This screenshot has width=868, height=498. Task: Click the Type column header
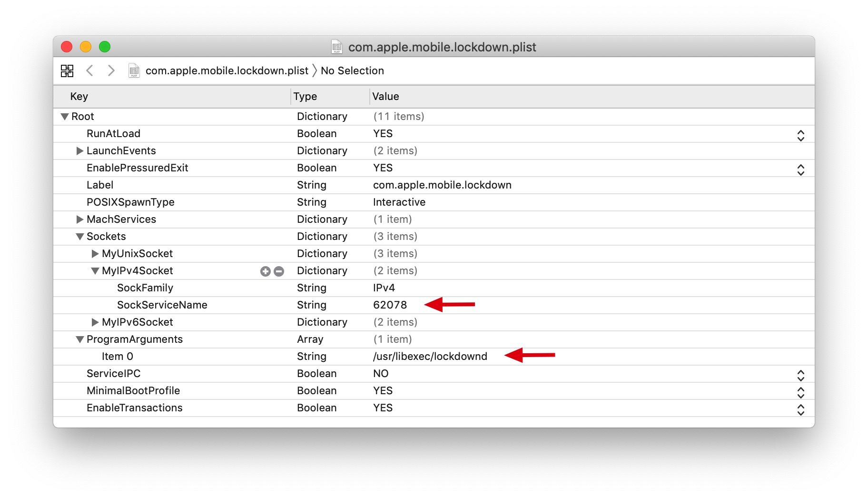pyautogui.click(x=305, y=97)
